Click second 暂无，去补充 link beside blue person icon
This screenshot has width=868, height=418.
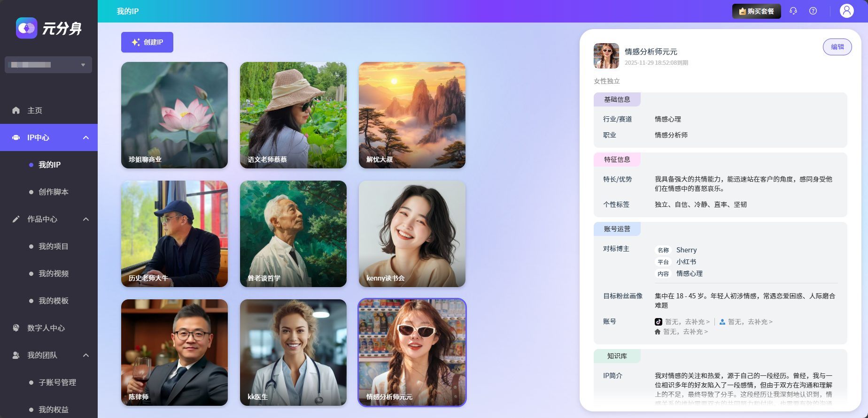point(750,322)
